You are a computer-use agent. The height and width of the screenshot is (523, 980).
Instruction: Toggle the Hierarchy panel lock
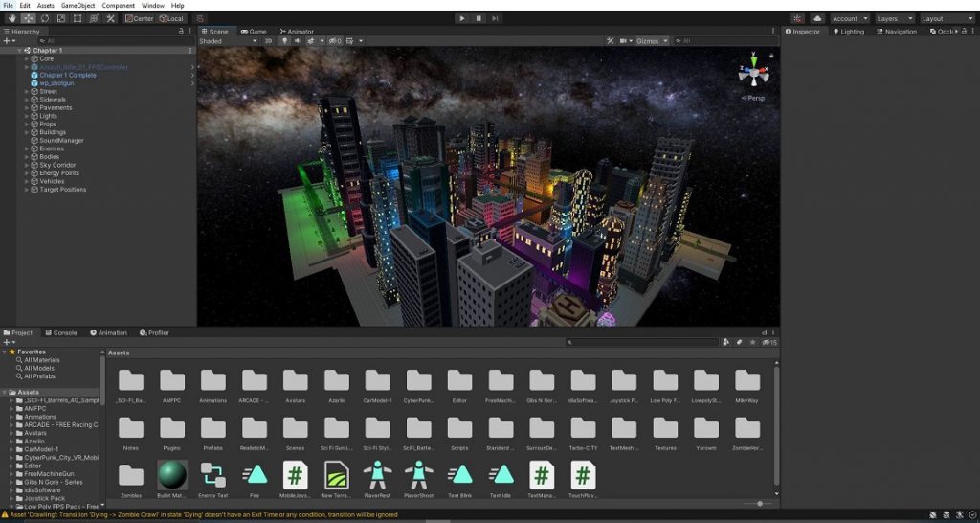[x=181, y=31]
